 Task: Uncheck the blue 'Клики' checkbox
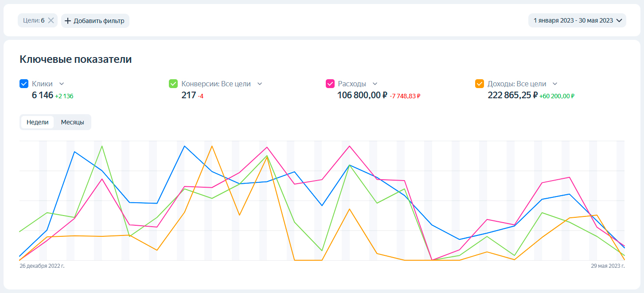coord(24,84)
